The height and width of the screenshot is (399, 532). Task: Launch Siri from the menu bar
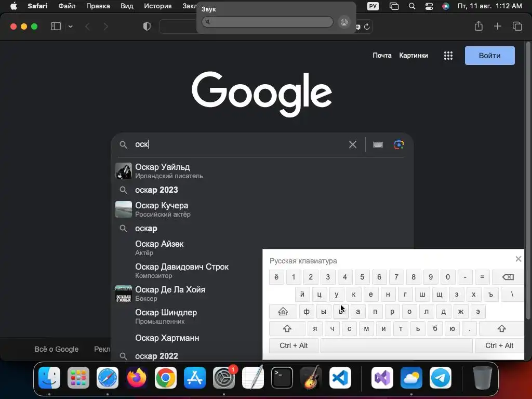445,6
